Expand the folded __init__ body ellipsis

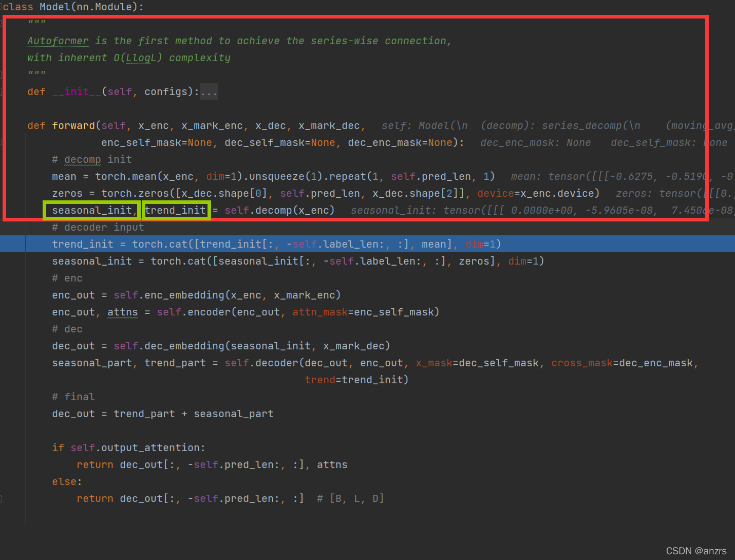point(209,91)
